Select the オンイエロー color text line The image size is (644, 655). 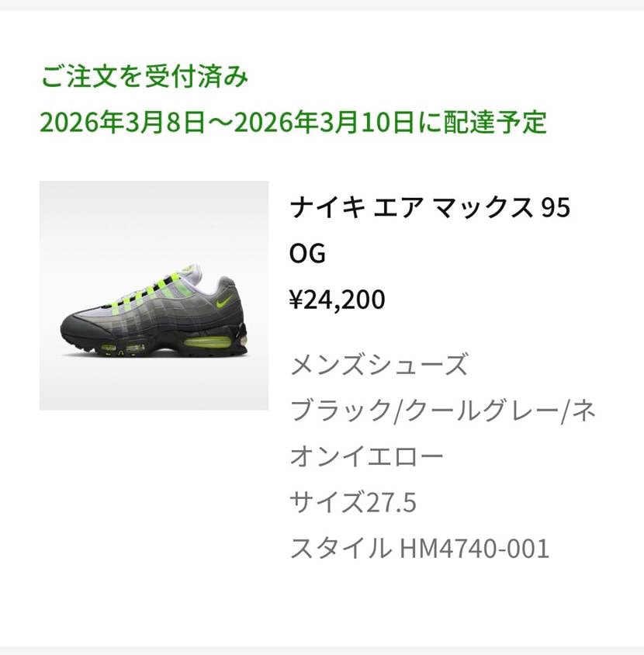tap(366, 456)
